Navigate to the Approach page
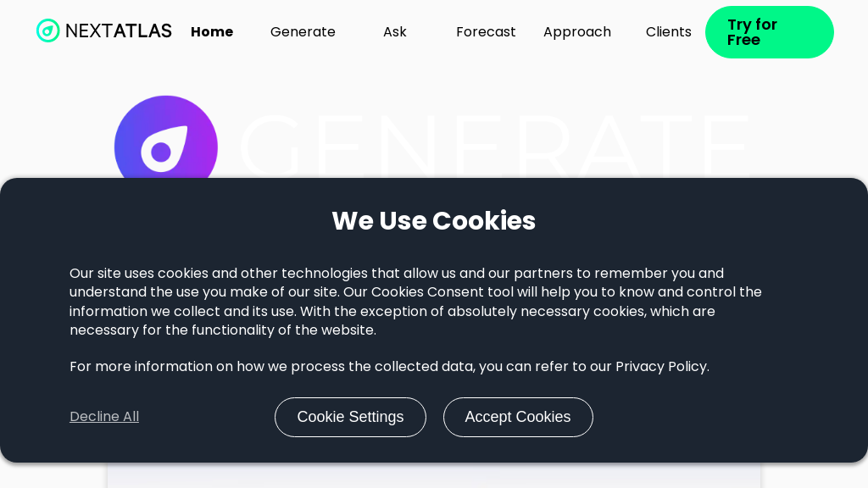Image resolution: width=868 pixels, height=488 pixels. [576, 32]
